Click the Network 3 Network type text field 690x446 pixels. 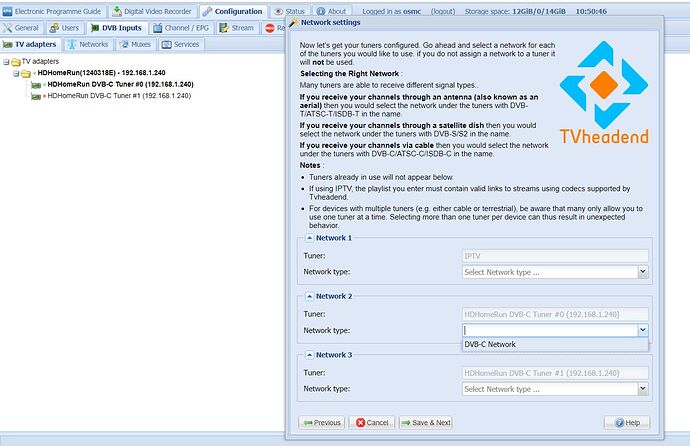(x=550, y=389)
